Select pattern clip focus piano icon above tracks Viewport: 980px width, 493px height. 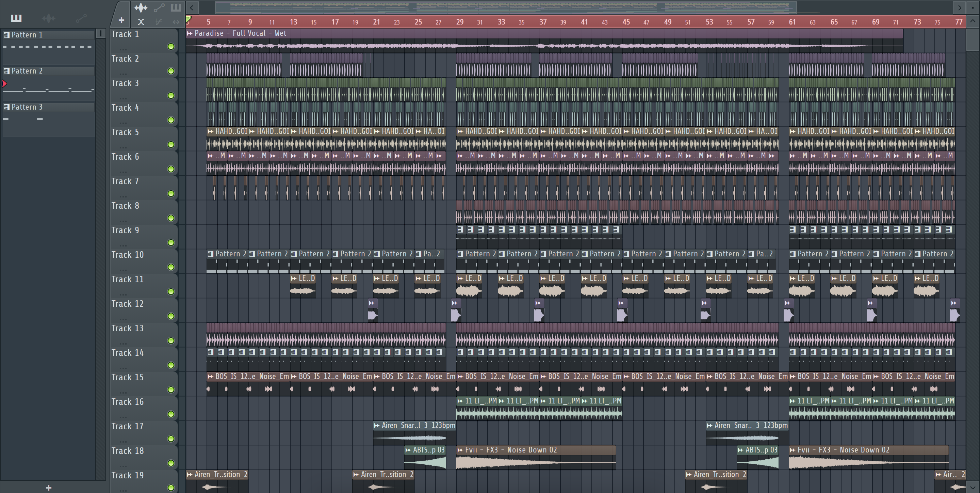[x=176, y=7]
